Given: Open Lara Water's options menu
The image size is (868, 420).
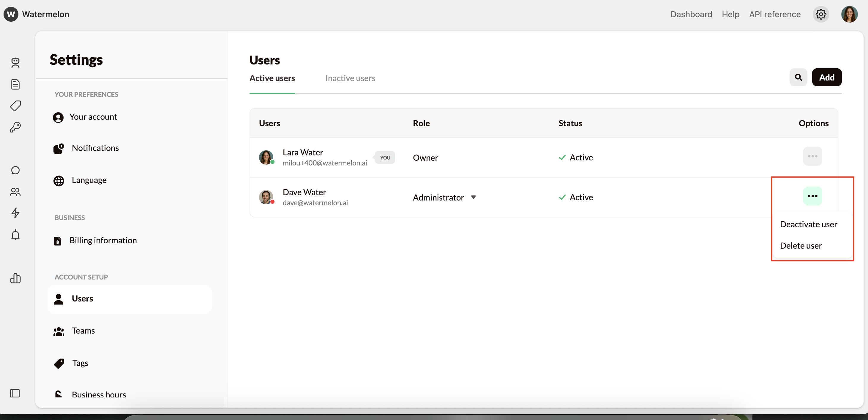Looking at the screenshot, I should (x=813, y=156).
